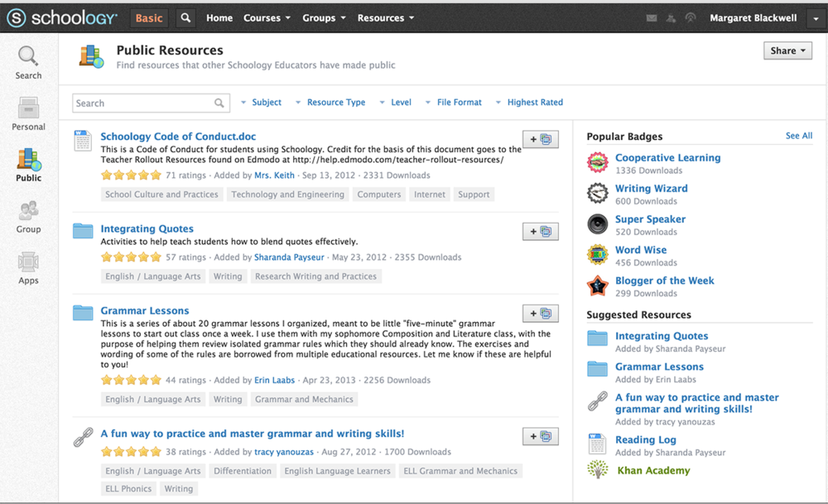Image resolution: width=828 pixels, height=504 pixels.
Task: Click the link chain icon beside A fun way result
Action: pyautogui.click(x=83, y=437)
